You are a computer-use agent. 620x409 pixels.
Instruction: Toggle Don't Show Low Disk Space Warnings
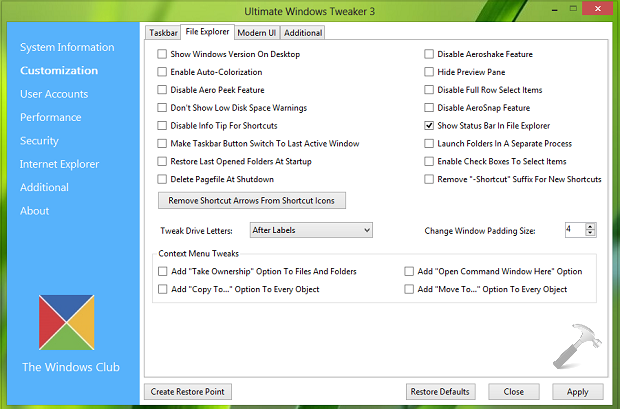click(162, 108)
